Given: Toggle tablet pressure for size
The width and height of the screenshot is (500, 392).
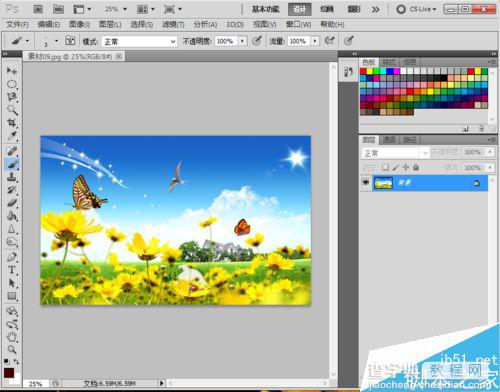Looking at the screenshot, I should click(348, 41).
